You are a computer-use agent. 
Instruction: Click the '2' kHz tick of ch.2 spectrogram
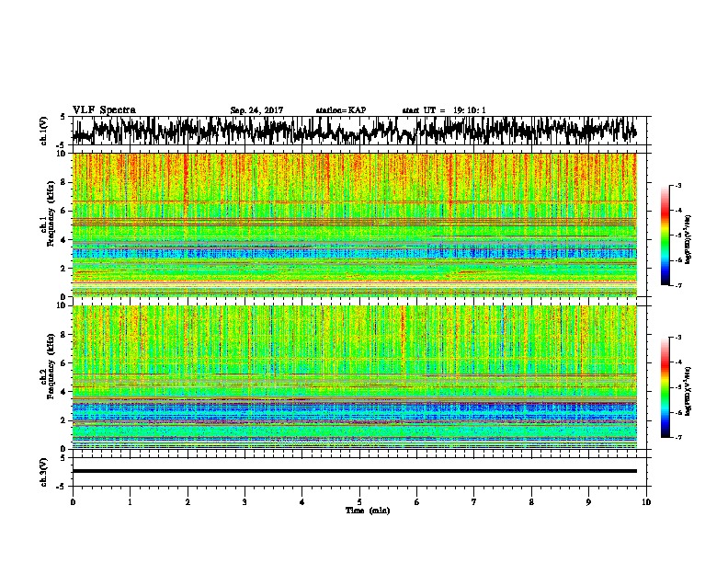pyautogui.click(x=64, y=420)
